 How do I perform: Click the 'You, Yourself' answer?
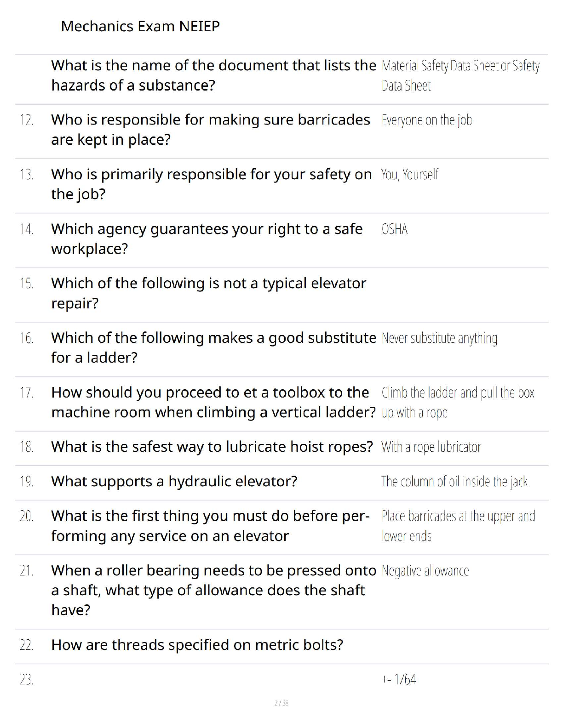[409, 174]
